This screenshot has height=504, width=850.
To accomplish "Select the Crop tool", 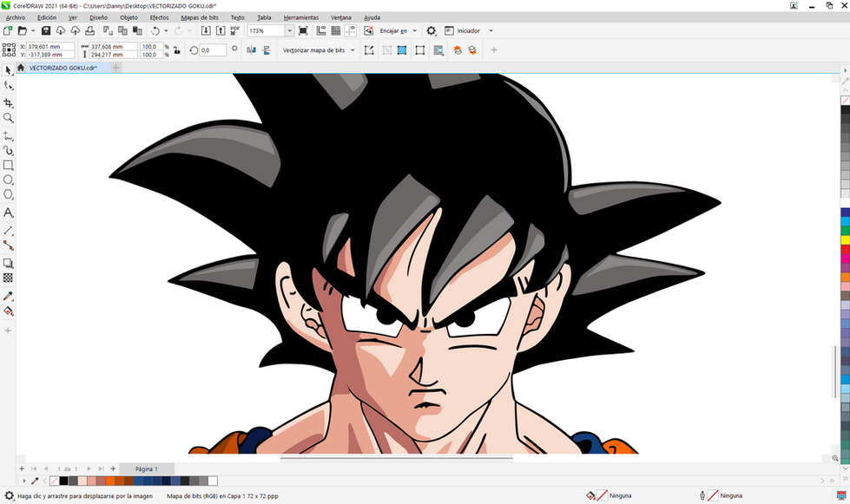I will [8, 103].
